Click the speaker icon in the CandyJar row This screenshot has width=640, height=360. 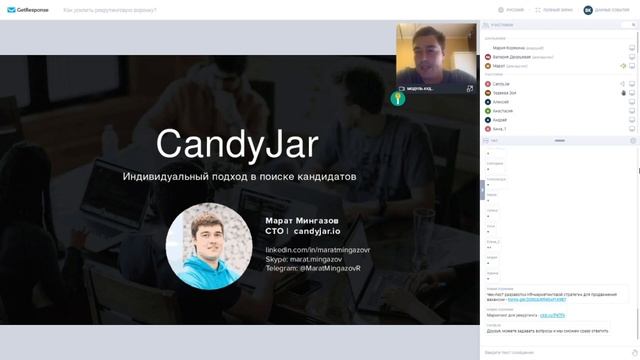pyautogui.click(x=623, y=84)
